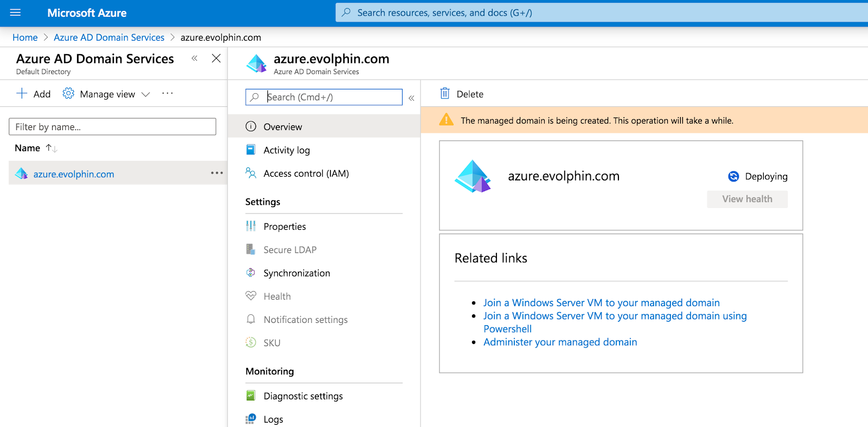Open the Azure portal hamburger menu
868x427 pixels.
click(15, 12)
